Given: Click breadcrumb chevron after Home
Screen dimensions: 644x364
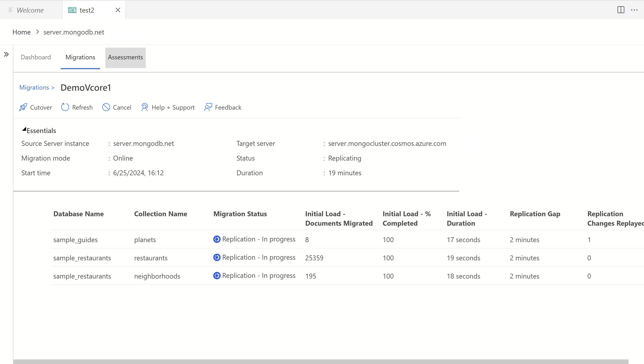Looking at the screenshot, I should click(37, 32).
